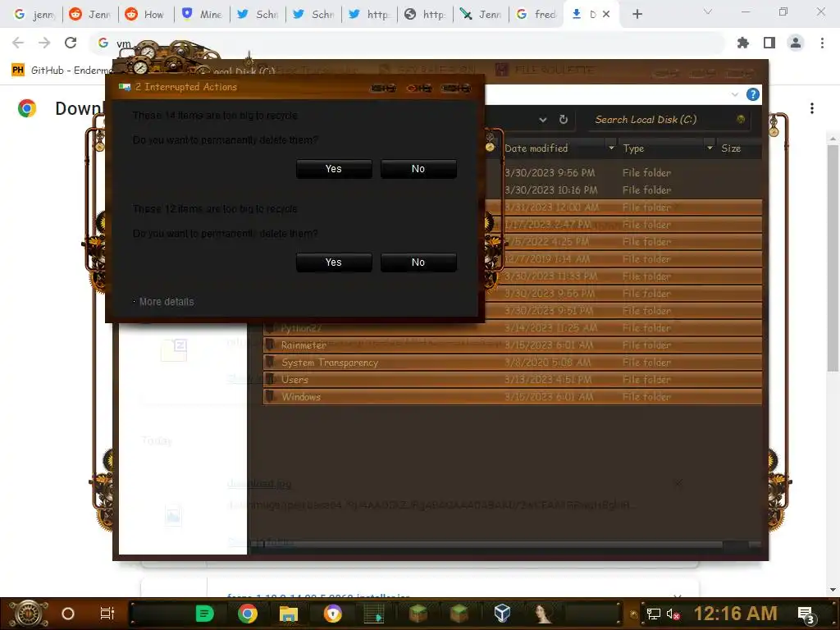Click the muted volume tray icon
This screenshot has height=630, width=840.
point(673,614)
